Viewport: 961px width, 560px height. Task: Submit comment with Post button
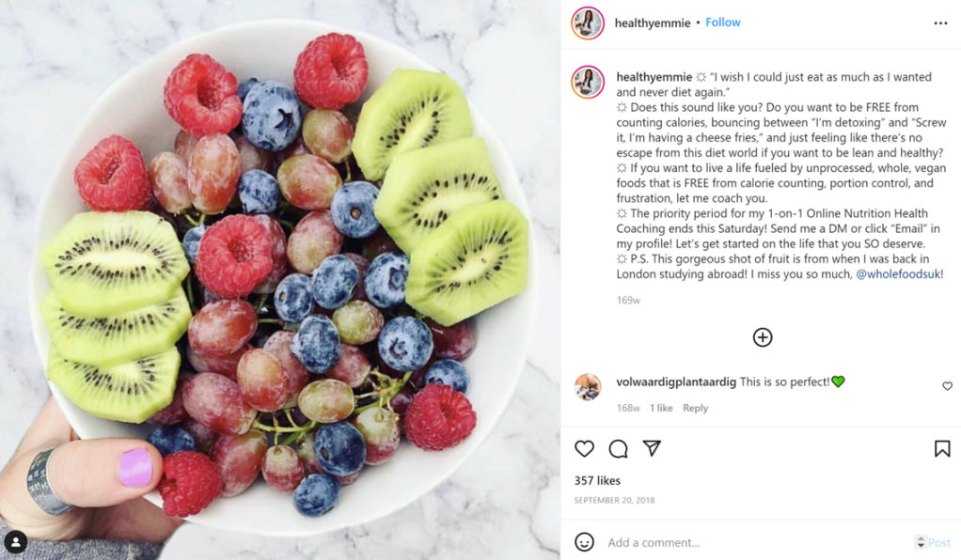938,542
